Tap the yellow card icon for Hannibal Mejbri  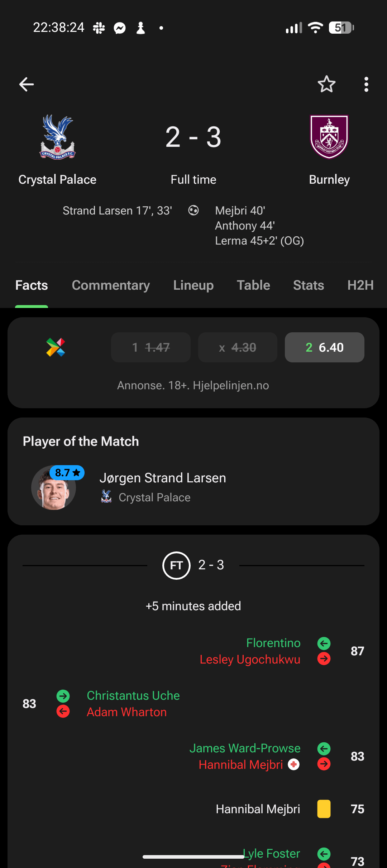(324, 809)
